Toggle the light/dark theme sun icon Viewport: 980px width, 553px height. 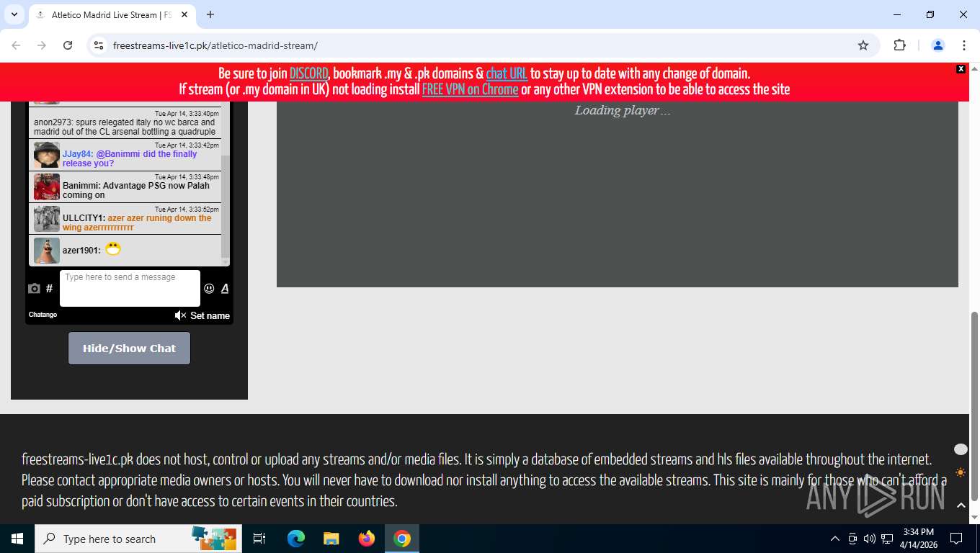(x=961, y=472)
